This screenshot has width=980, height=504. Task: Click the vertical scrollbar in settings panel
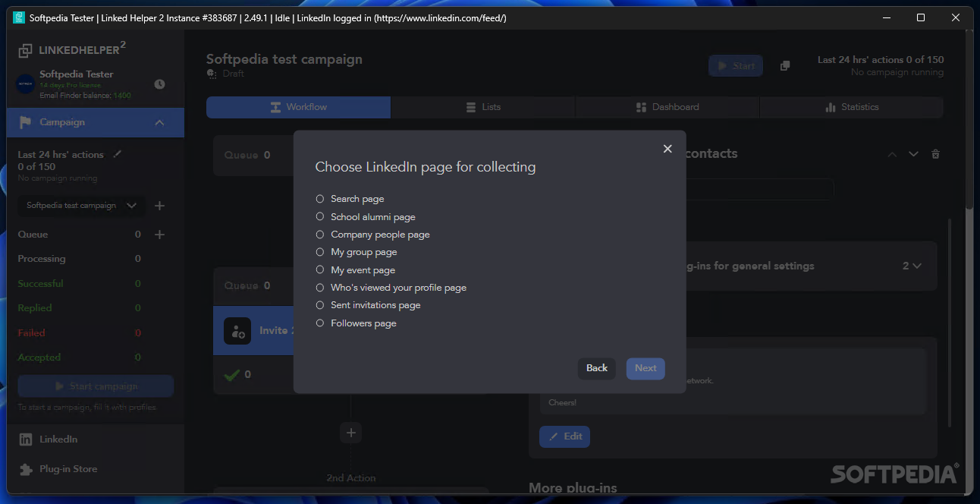tap(950, 323)
